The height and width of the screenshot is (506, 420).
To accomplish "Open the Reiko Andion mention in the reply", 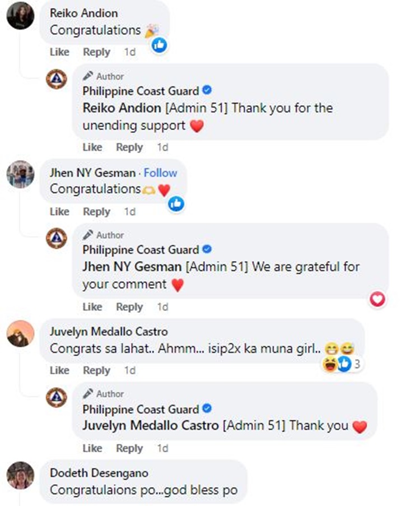I will click(122, 108).
